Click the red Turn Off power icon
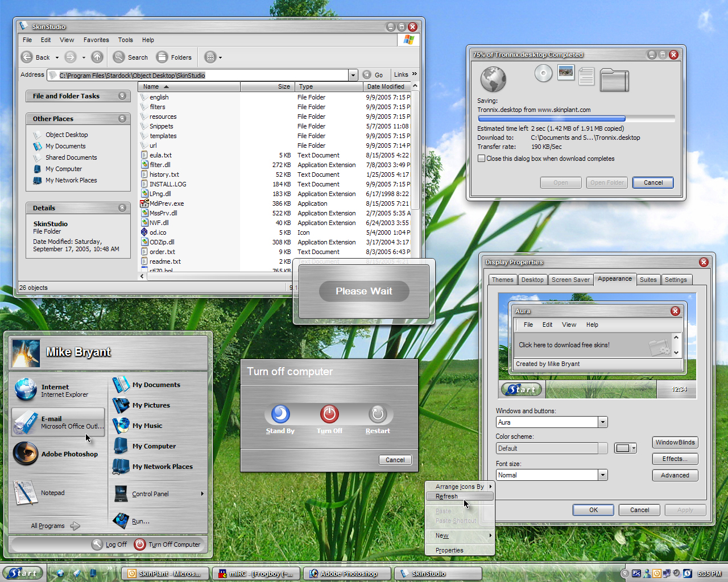 329,414
